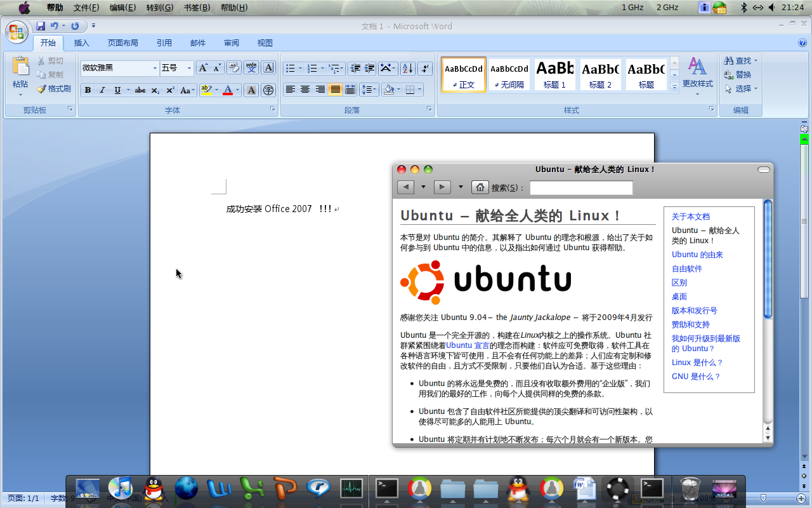Follow the Ubuntu 宣言 link in paragraph
This screenshot has height=508, width=812.
click(468, 345)
